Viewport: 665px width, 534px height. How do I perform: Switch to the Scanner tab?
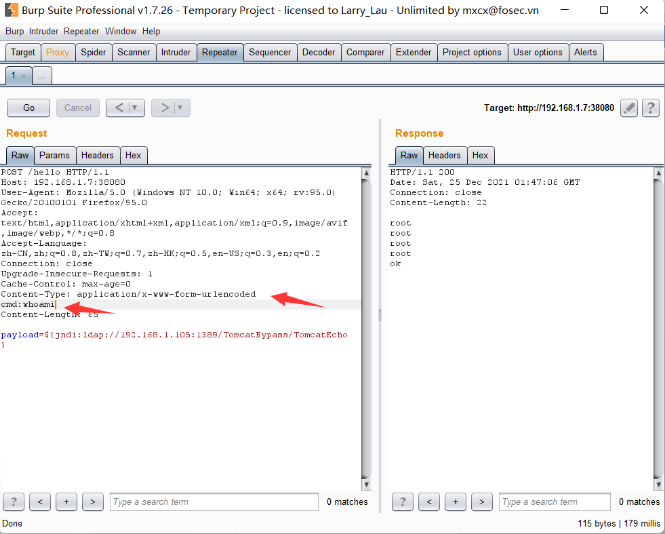(134, 52)
